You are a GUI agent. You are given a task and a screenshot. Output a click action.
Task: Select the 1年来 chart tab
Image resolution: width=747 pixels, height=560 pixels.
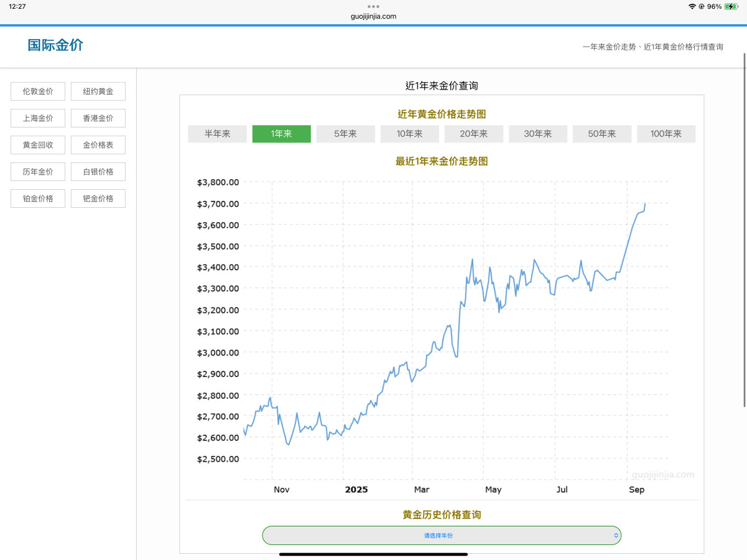[281, 134]
